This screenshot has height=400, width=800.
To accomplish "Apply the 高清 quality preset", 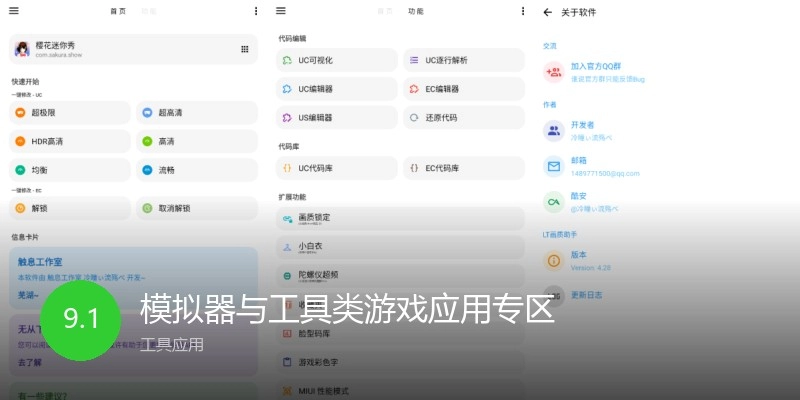I will coord(197,141).
